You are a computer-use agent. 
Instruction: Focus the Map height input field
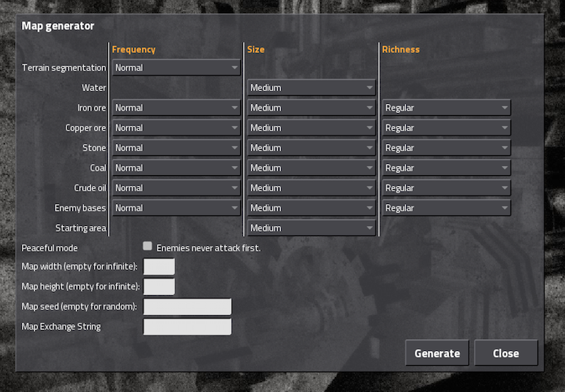[x=159, y=287]
